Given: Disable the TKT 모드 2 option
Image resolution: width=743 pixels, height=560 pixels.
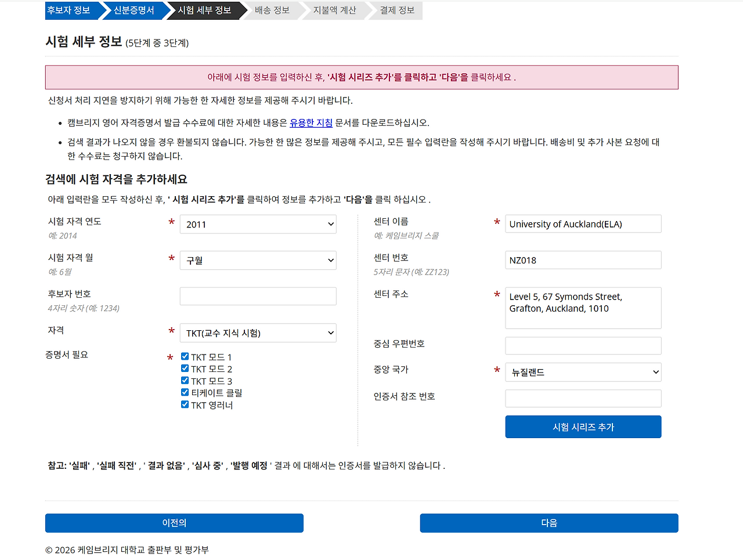Looking at the screenshot, I should click(185, 368).
